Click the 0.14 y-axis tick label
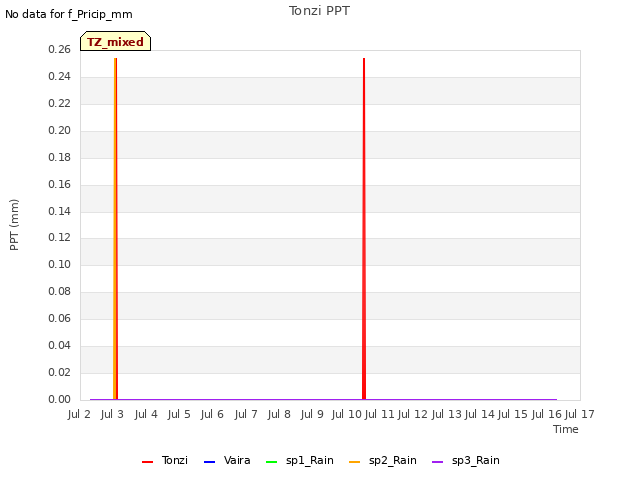The width and height of the screenshot is (640, 480). tap(59, 211)
